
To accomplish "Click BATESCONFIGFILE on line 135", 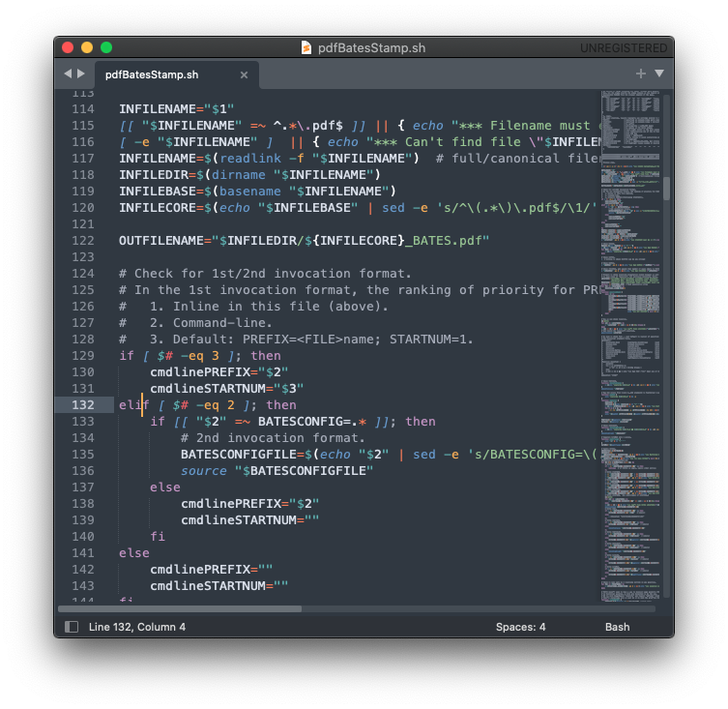I will (238, 455).
